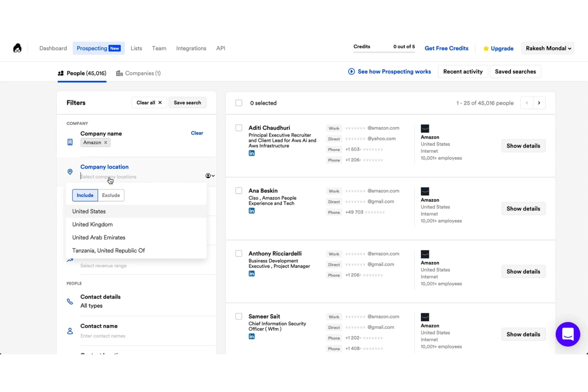Click the play icon beside Prospecting works
This screenshot has width=588, height=392.
[x=351, y=71]
